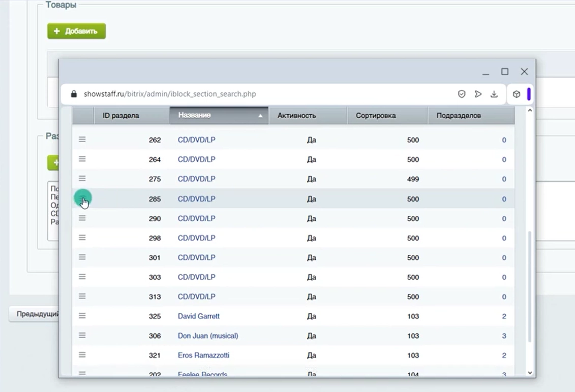
Task: Sort by ID раздела column
Action: [x=132, y=115]
